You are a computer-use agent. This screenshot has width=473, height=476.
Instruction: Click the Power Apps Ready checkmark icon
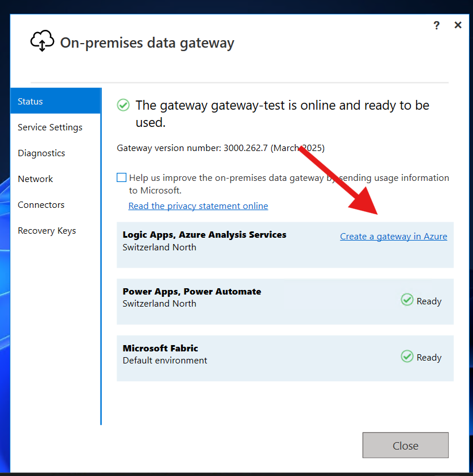coord(407,300)
